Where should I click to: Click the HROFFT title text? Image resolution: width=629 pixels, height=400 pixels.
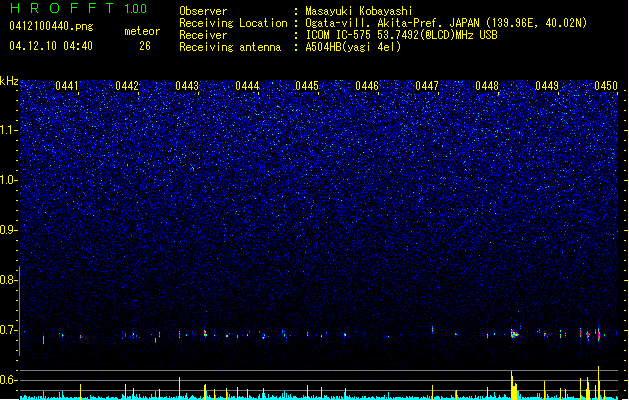62,8
